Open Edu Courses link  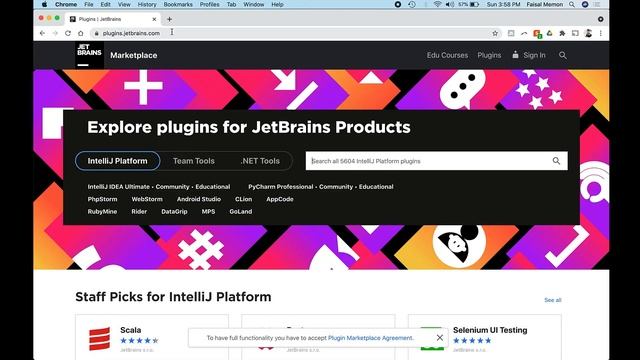[447, 55]
